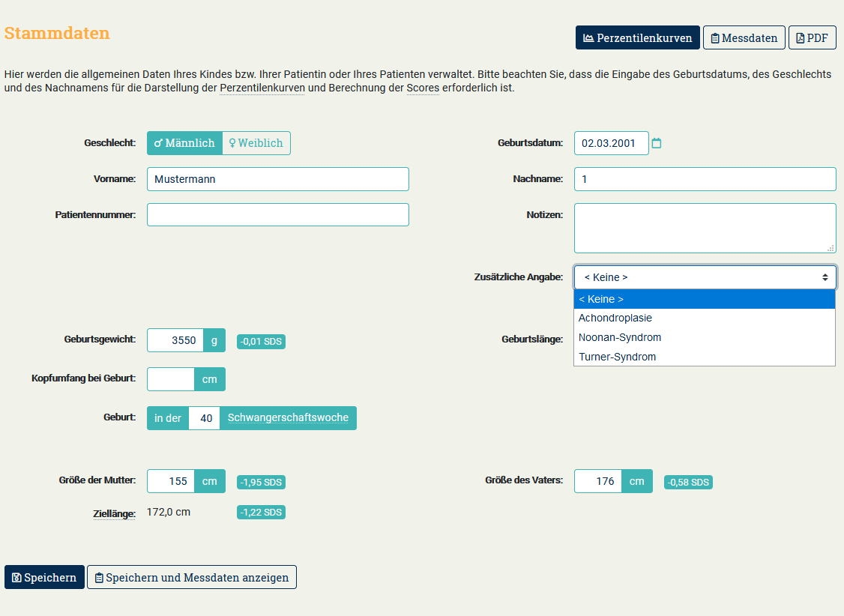Click into the Patientennummer field
844x616 pixels.
[x=278, y=214]
